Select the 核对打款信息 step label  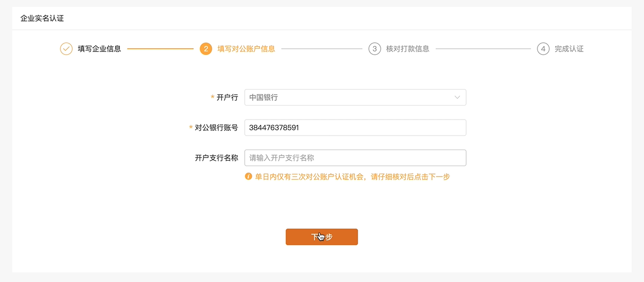tap(407, 49)
